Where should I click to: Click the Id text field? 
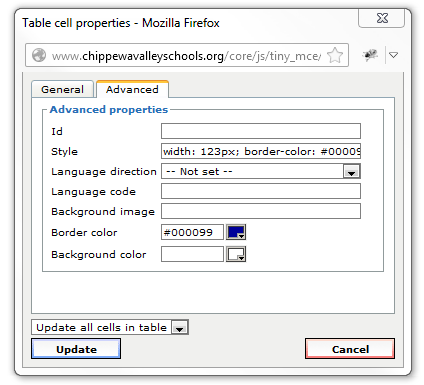tap(261, 131)
